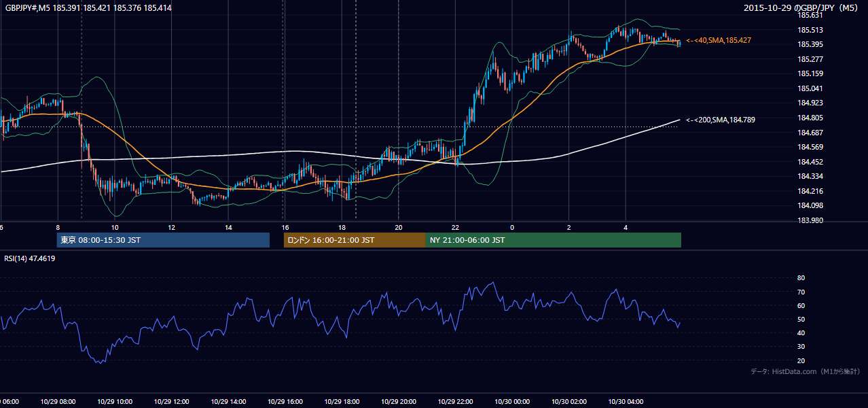
Task: Click RSI scale level 50
Action: (801, 319)
